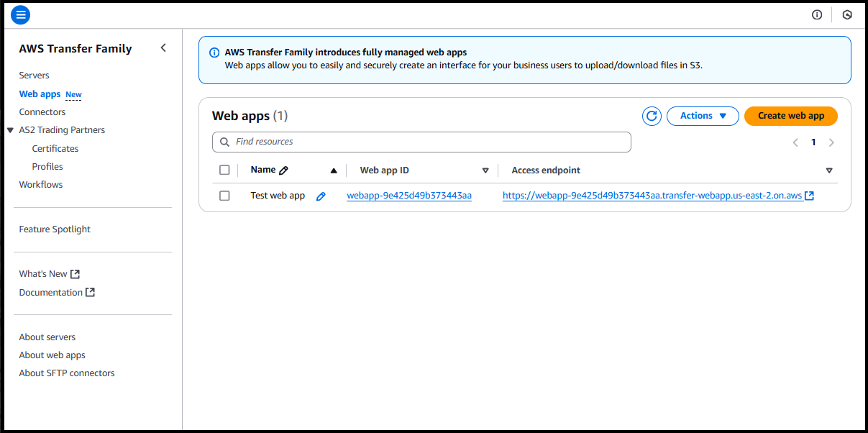Screen dimensions: 868x433
Task: Click the pencil icon beside the Name column header
Action: click(284, 169)
